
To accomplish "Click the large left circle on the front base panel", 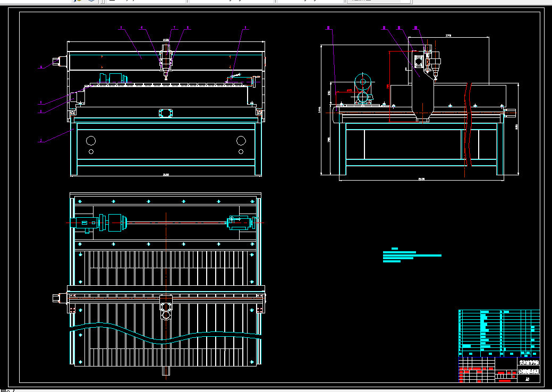I will click(91, 141).
